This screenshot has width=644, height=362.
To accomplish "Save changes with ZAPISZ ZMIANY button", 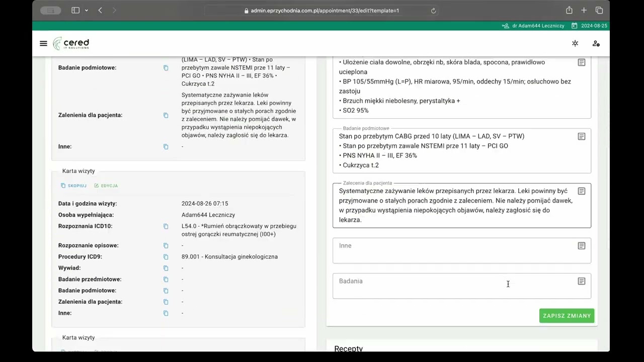I will (567, 316).
